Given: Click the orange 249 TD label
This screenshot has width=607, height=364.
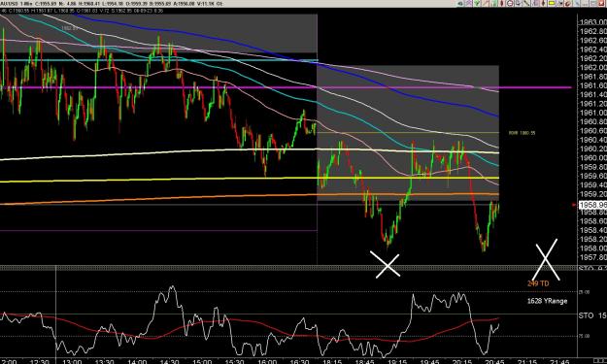Looking at the screenshot, I should click(538, 283).
